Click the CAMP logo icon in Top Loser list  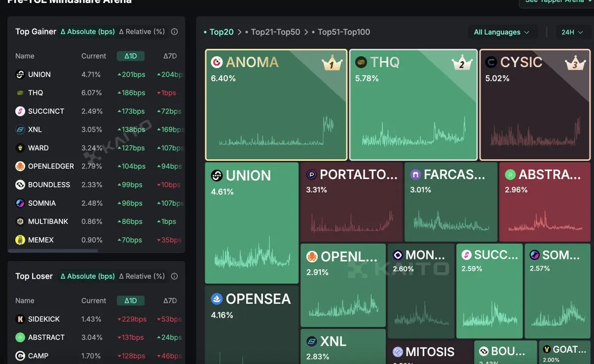click(20, 356)
